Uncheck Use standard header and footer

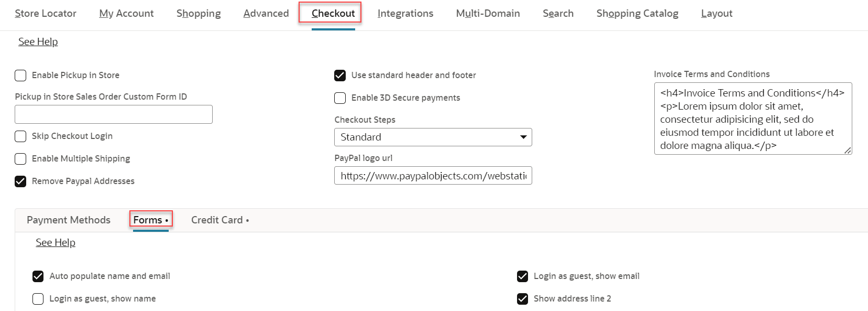[340, 76]
